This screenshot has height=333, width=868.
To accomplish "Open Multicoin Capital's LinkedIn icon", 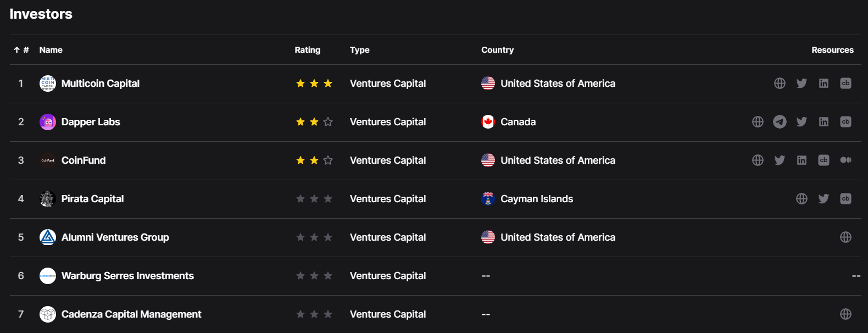I will coord(824,84).
